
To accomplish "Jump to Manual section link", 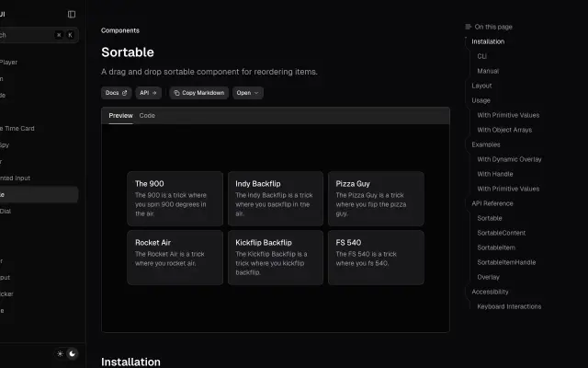I will point(488,71).
